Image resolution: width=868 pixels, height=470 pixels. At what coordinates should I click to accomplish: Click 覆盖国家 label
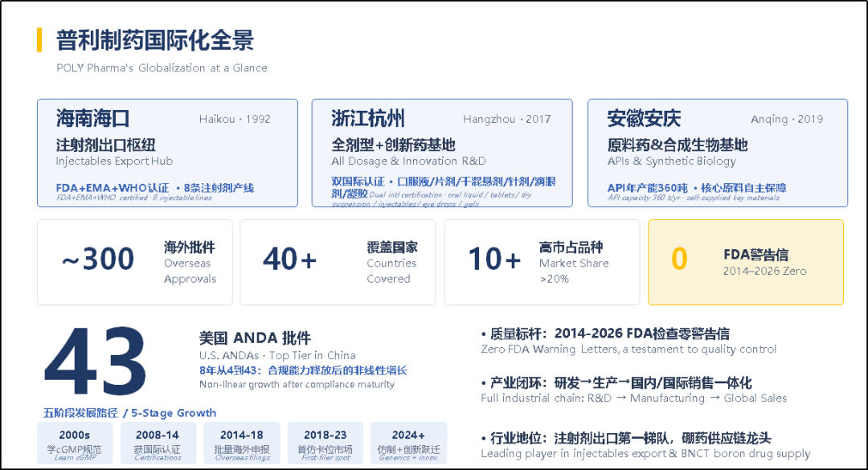(x=392, y=247)
